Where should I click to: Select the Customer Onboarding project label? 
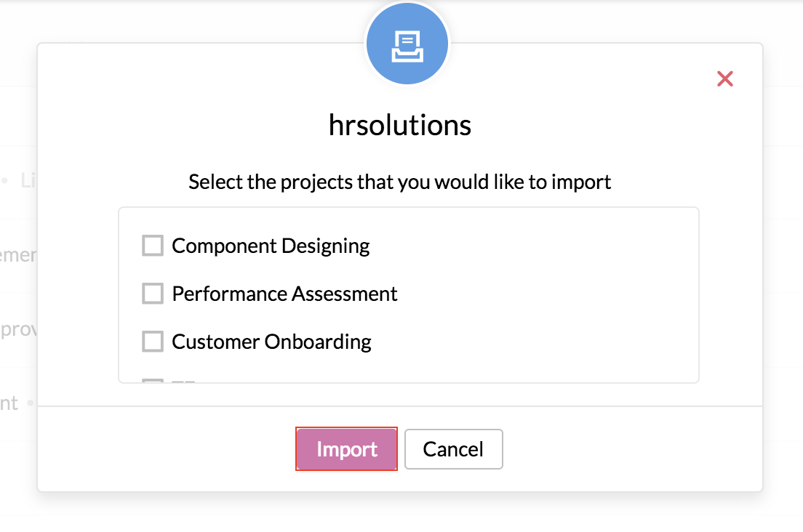271,342
